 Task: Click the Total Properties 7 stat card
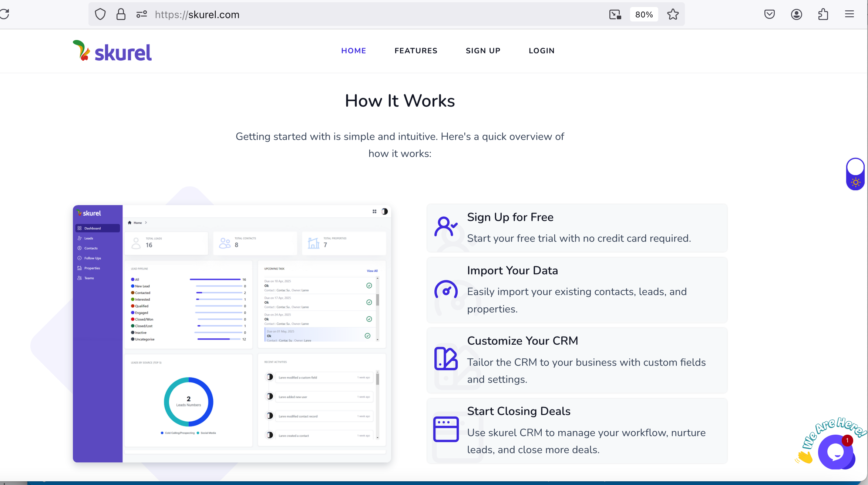coord(344,243)
